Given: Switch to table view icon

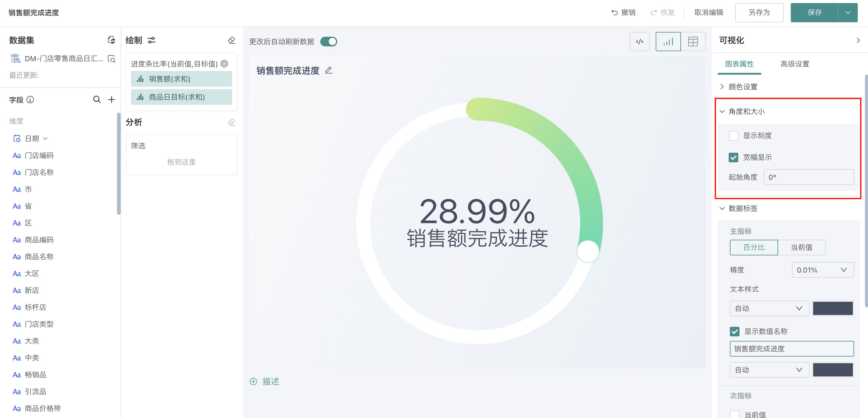Looking at the screenshot, I should pyautogui.click(x=693, y=42).
